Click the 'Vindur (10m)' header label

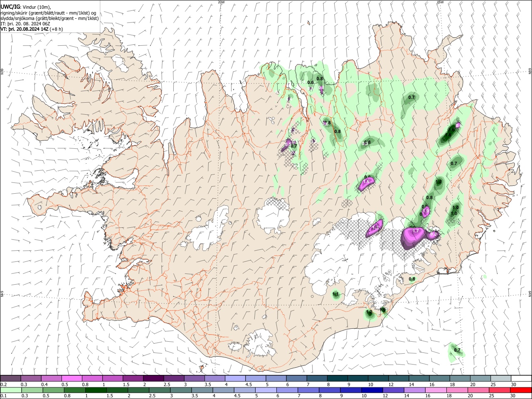37,7
